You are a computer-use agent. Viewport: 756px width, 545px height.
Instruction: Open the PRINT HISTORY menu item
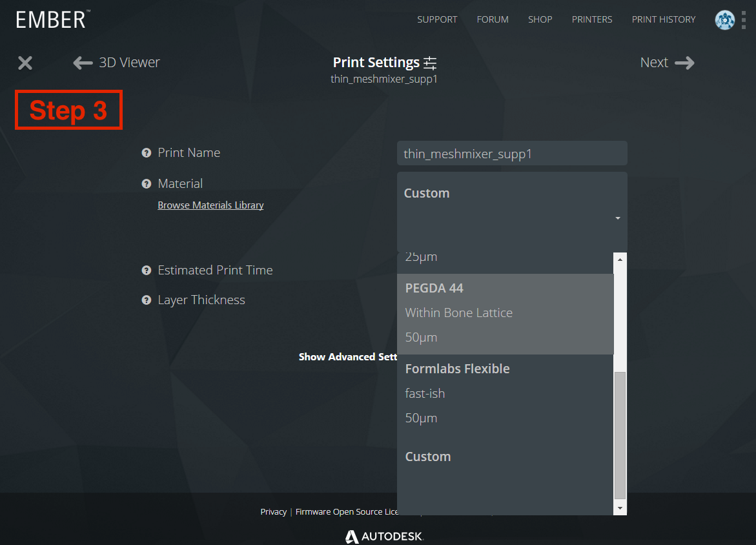(664, 19)
